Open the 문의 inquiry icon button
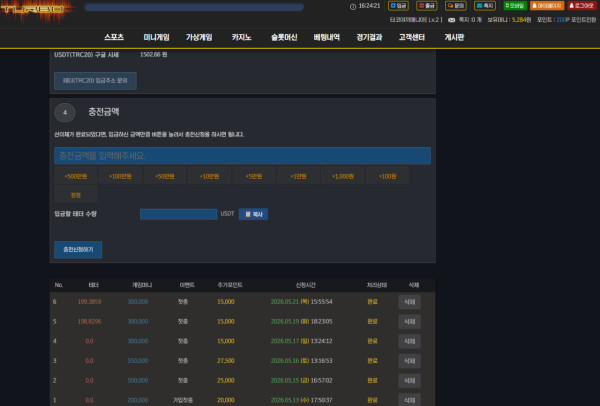The height and width of the screenshot is (406, 600). (455, 6)
